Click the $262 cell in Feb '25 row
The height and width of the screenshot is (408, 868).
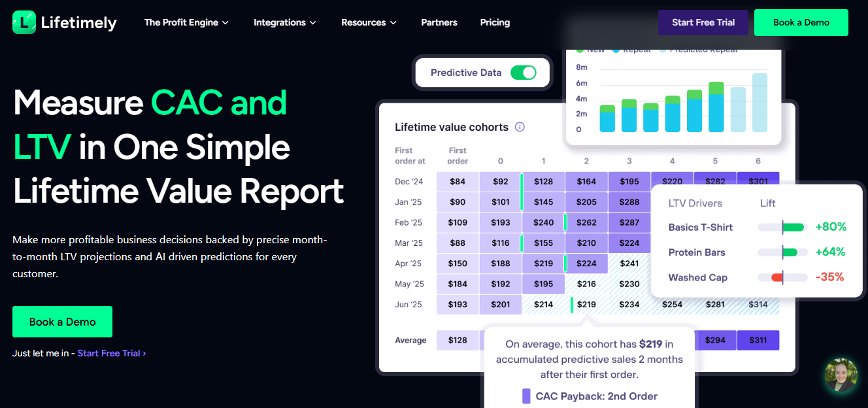(x=586, y=222)
